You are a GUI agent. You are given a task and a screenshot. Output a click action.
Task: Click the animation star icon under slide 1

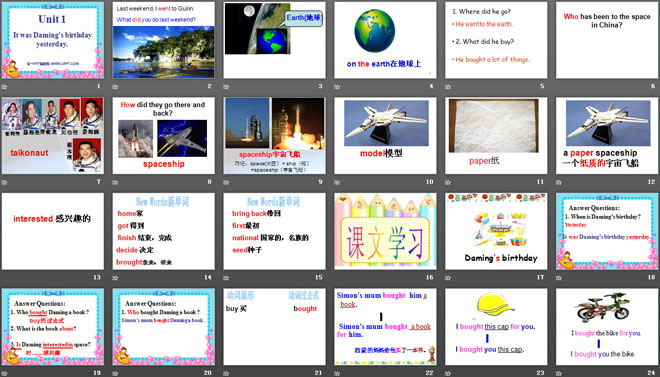point(5,87)
